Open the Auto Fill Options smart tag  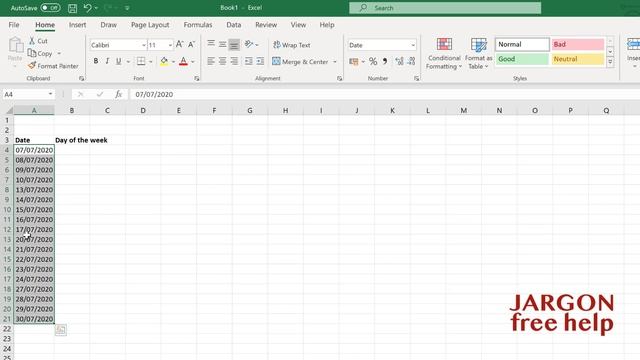tap(61, 330)
